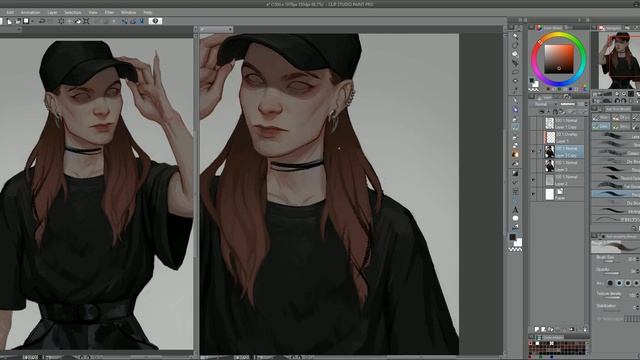The image size is (640, 360).
Task: Open the Selection menu
Action: coord(73,13)
